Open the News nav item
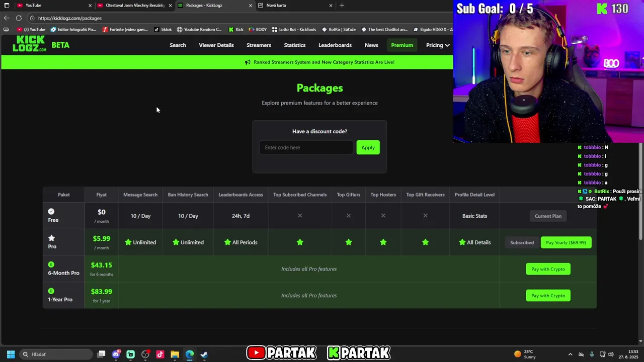The height and width of the screenshot is (362, 644). (371, 45)
